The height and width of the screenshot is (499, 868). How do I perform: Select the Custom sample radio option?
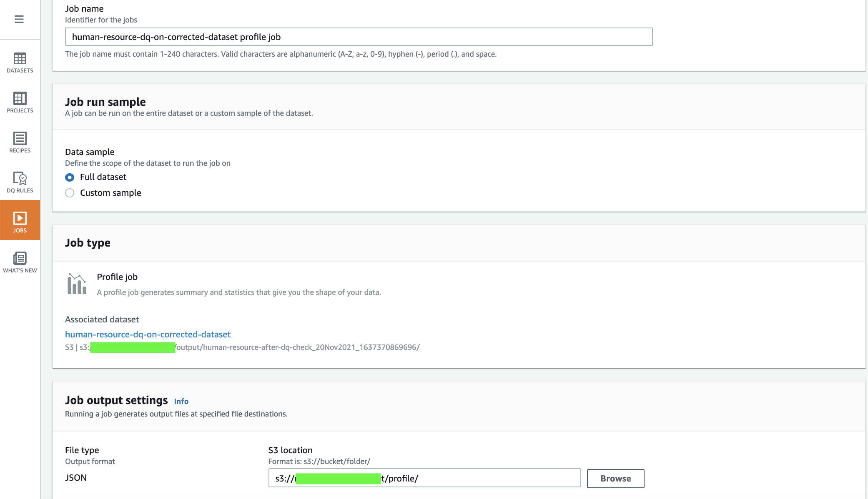coord(70,193)
